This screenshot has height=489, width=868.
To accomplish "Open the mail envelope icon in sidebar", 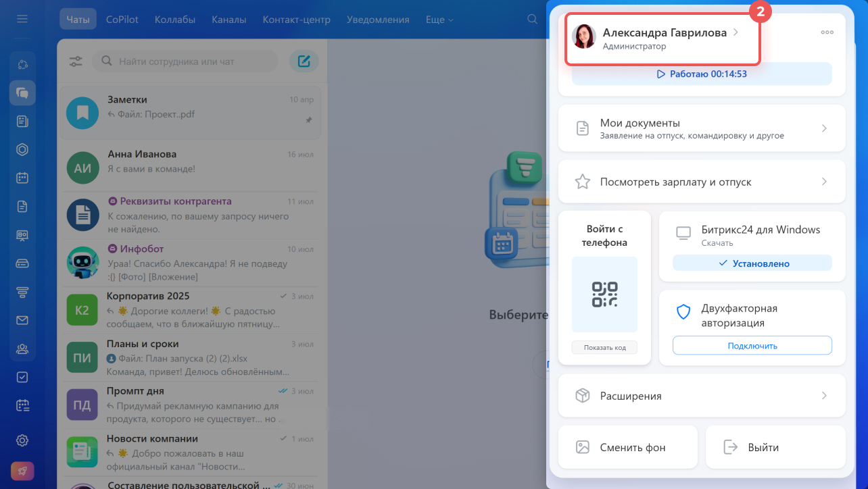I will point(22,320).
